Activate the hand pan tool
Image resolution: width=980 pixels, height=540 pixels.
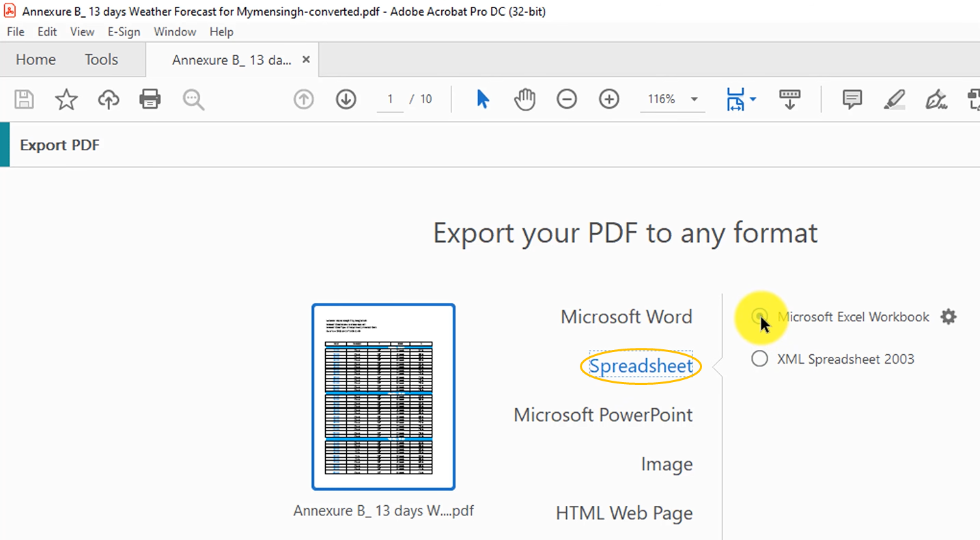[x=524, y=99]
